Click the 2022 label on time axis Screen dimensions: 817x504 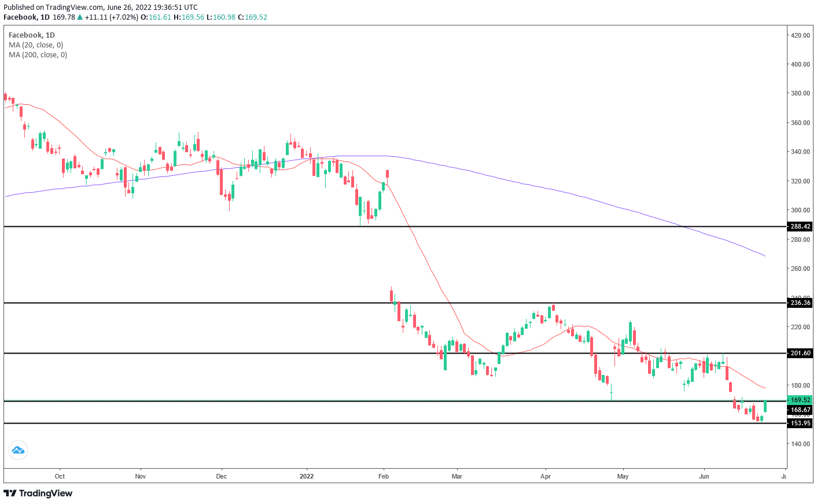coord(307,476)
